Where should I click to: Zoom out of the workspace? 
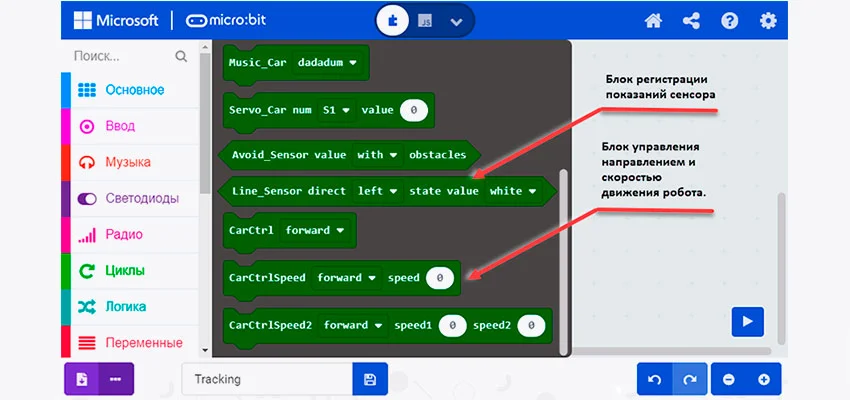(x=729, y=380)
